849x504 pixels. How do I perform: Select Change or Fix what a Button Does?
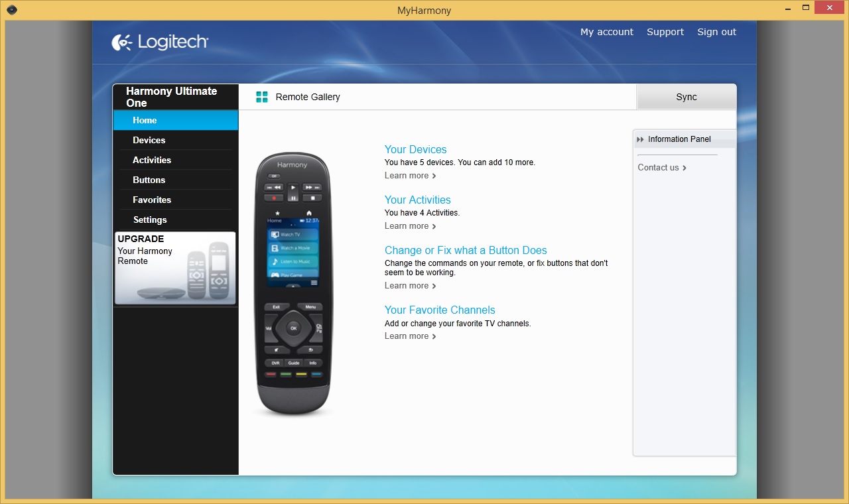pyautogui.click(x=466, y=251)
